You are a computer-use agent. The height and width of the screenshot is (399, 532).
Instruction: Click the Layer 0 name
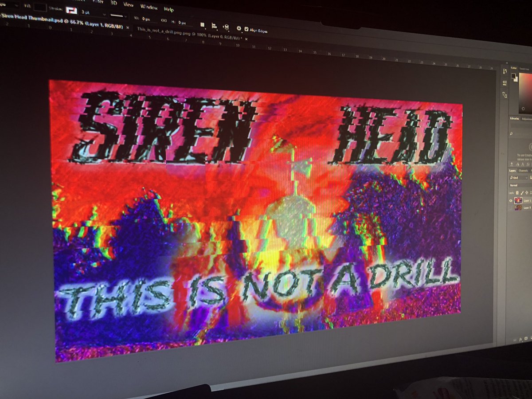click(x=528, y=207)
